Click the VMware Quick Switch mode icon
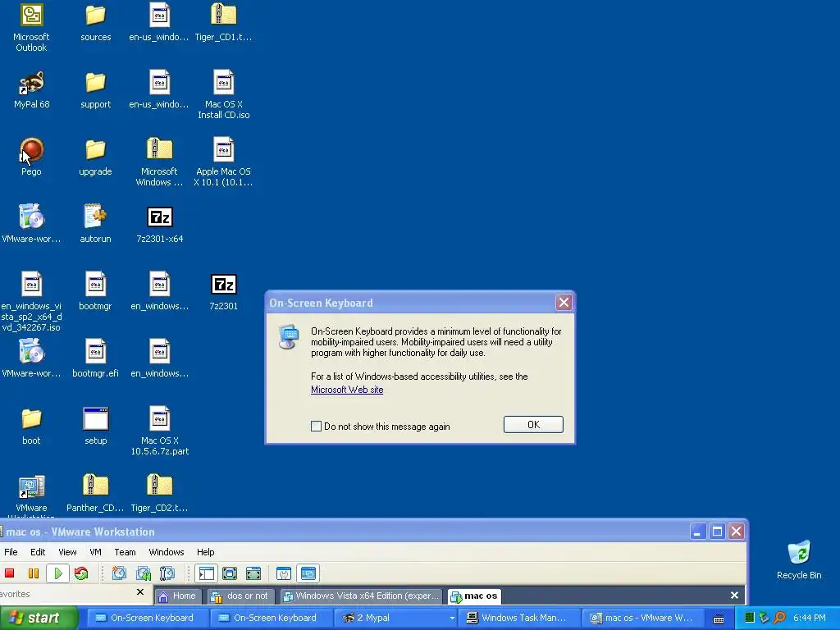 [230, 573]
